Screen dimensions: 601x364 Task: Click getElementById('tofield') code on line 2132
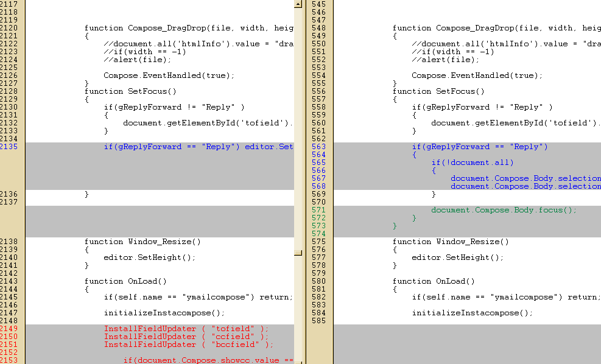pos(208,123)
